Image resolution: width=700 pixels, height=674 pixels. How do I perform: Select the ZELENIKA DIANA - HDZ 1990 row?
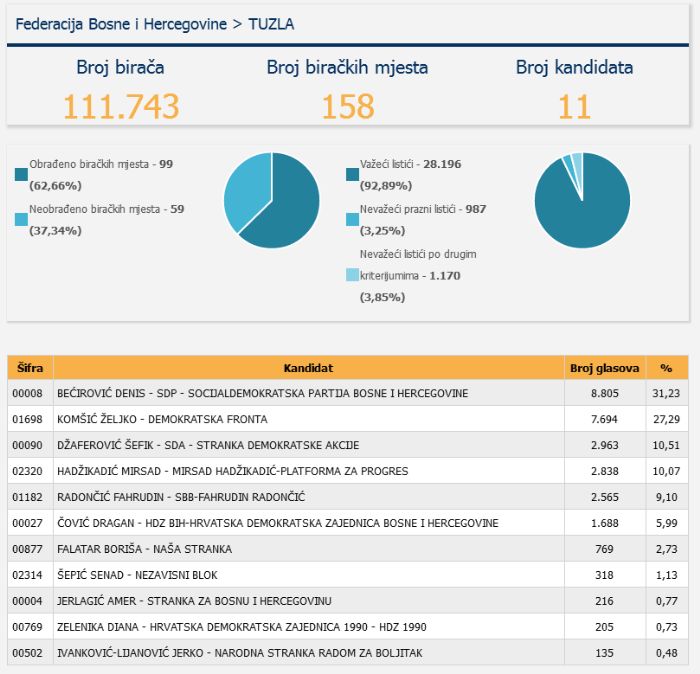(x=348, y=627)
